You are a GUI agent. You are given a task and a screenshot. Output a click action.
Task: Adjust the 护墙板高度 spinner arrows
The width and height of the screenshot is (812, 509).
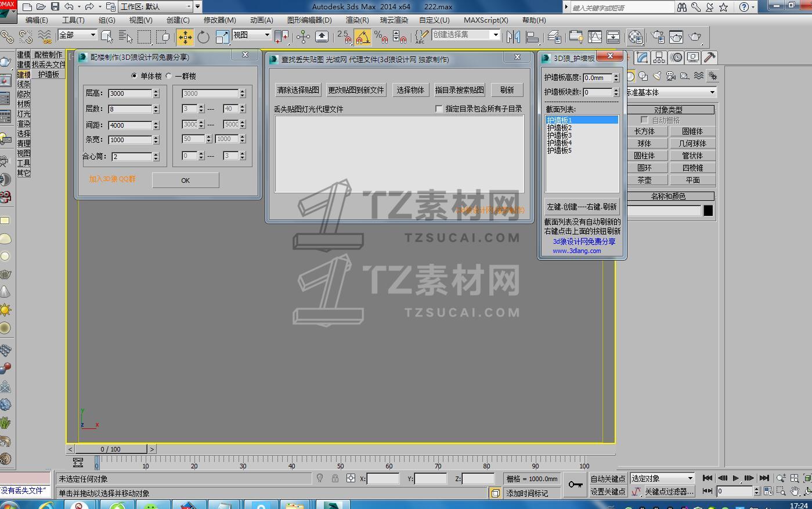click(616, 78)
